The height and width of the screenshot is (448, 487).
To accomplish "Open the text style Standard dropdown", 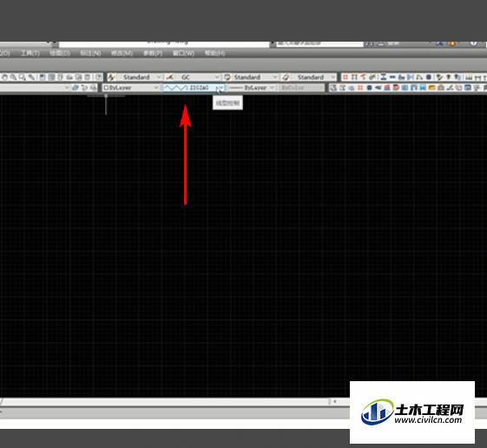I will click(140, 77).
